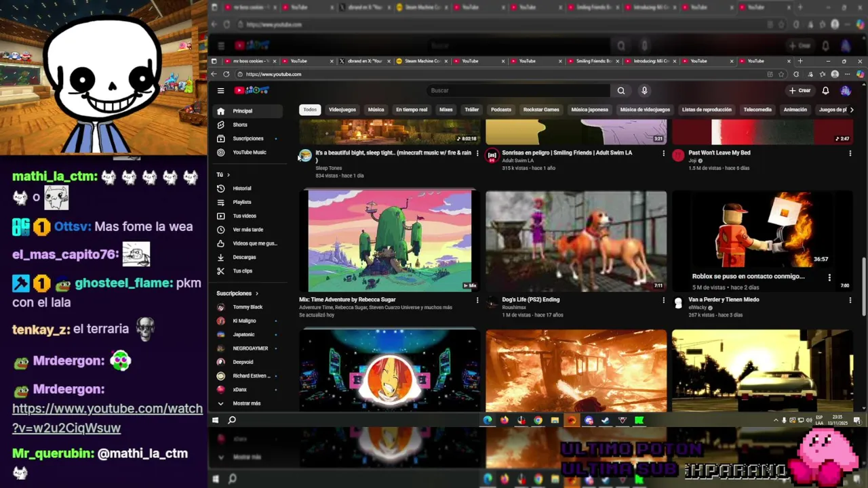The height and width of the screenshot is (488, 868).
Task: Open options for Past Won't Leave My Bed
Action: [850, 153]
